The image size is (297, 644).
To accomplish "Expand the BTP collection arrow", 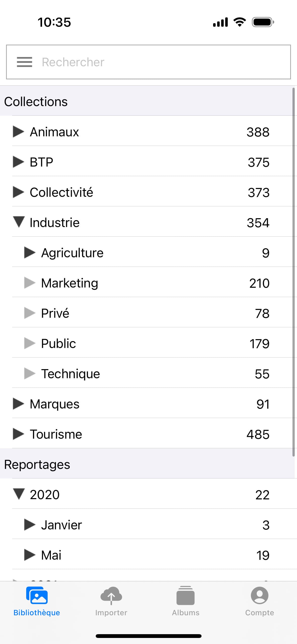I will point(18,162).
